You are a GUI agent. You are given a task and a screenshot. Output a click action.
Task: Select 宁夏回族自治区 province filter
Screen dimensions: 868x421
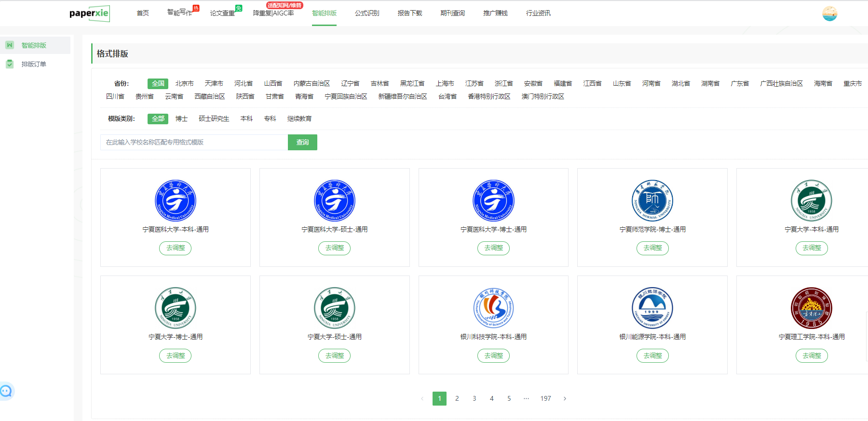click(346, 97)
